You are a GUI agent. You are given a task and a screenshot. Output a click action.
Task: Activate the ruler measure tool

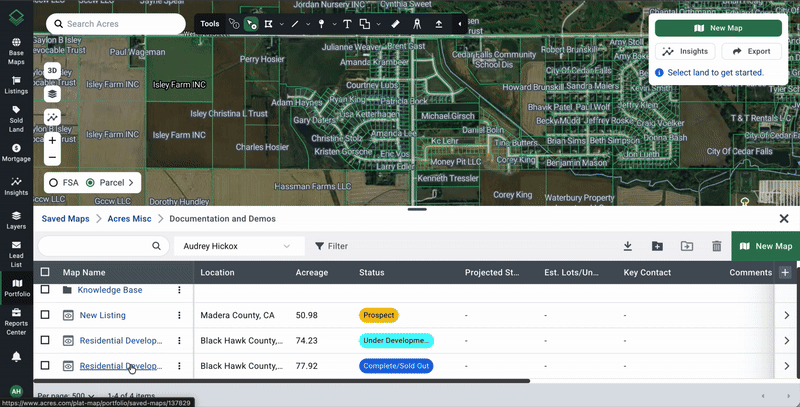[395, 23]
